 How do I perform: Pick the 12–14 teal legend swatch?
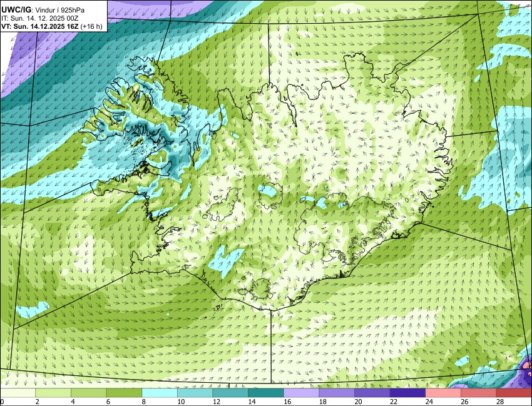230,393
